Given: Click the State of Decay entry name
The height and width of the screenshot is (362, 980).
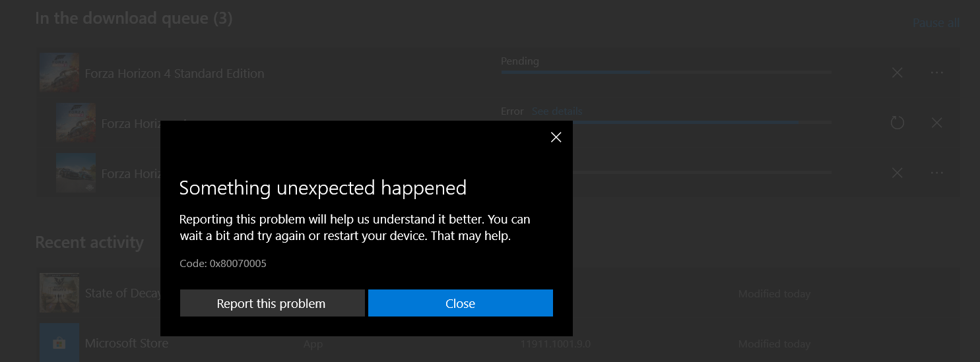Looking at the screenshot, I should tap(123, 293).
